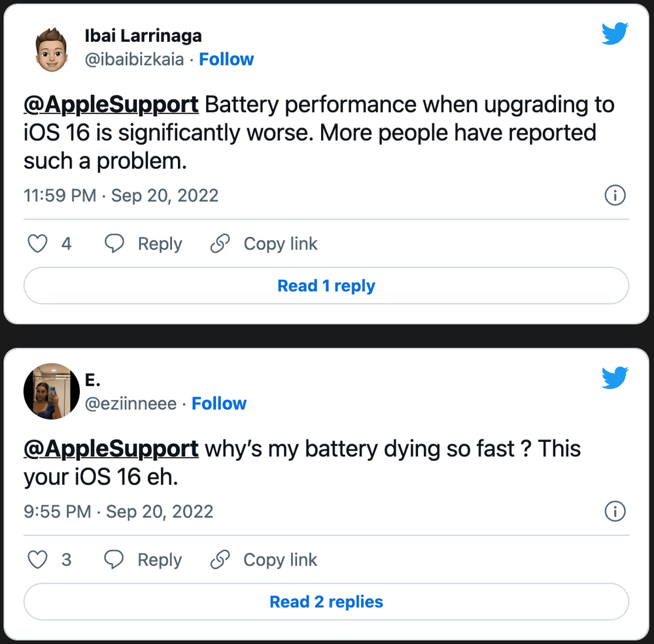
Task: Open the info button on Ibai's tweet
Action: coord(615,195)
